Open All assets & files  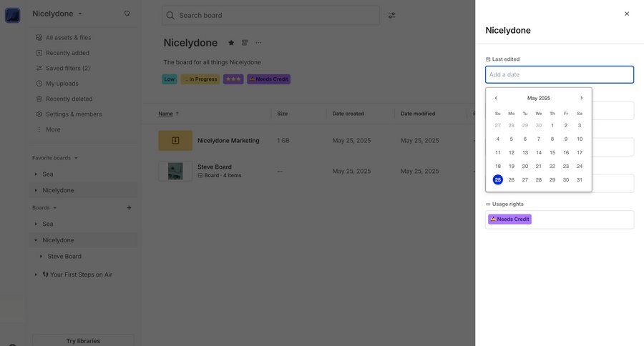pos(68,37)
